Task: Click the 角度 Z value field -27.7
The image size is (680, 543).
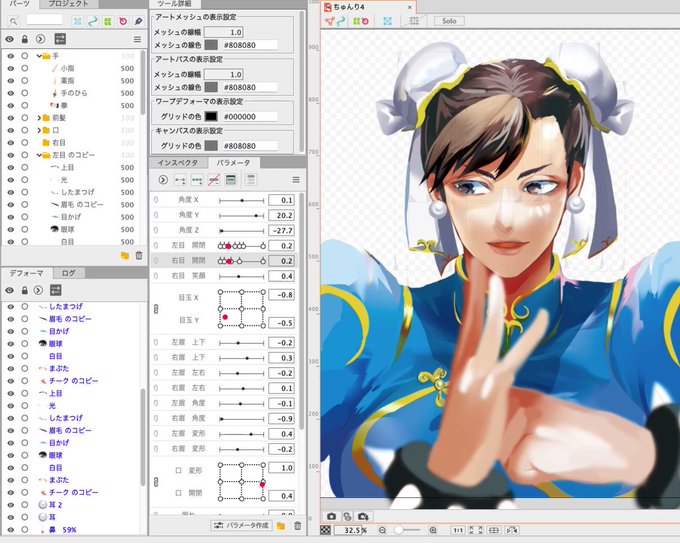Action: tap(281, 230)
